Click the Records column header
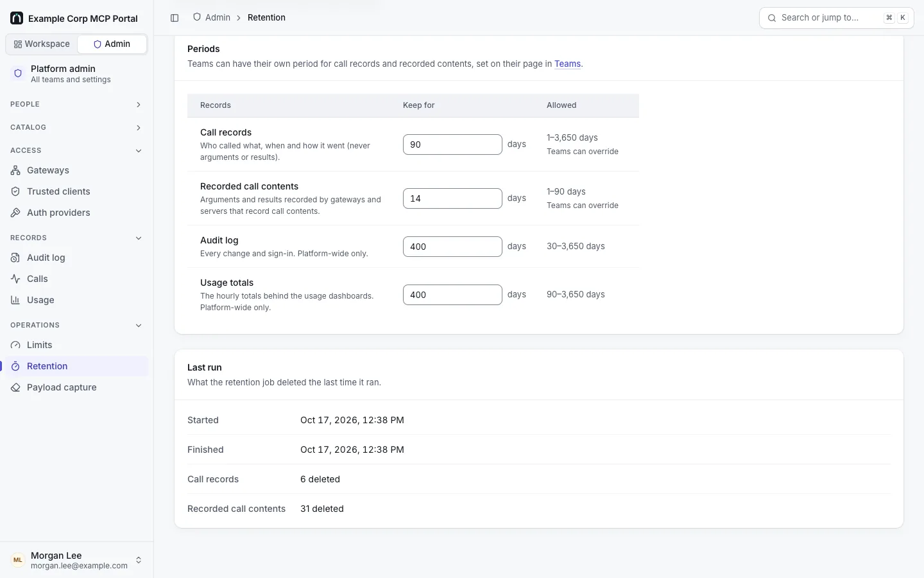Viewport: 924px width, 578px height. coord(216,105)
